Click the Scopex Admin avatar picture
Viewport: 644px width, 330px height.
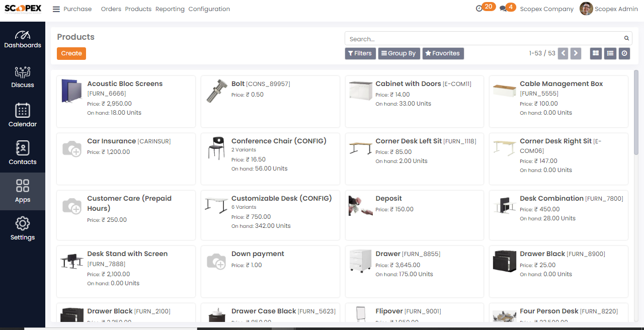coord(586,9)
